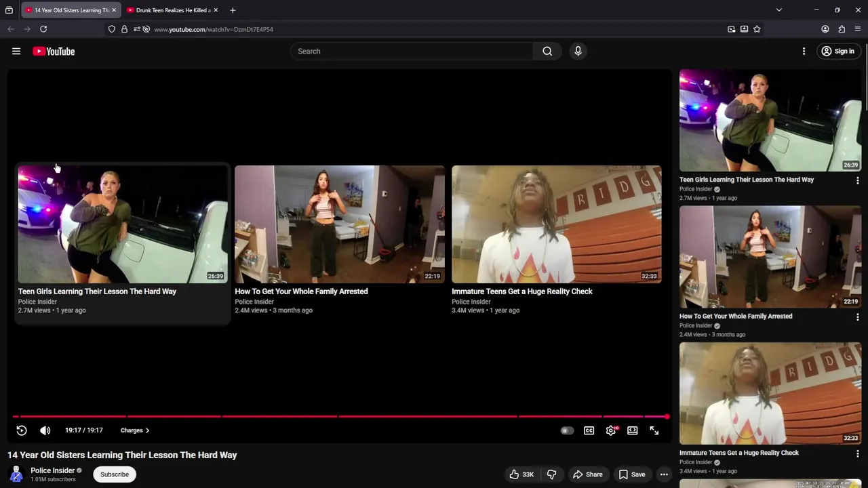868x488 pixels.
Task: Save video to playlist
Action: (x=631, y=474)
